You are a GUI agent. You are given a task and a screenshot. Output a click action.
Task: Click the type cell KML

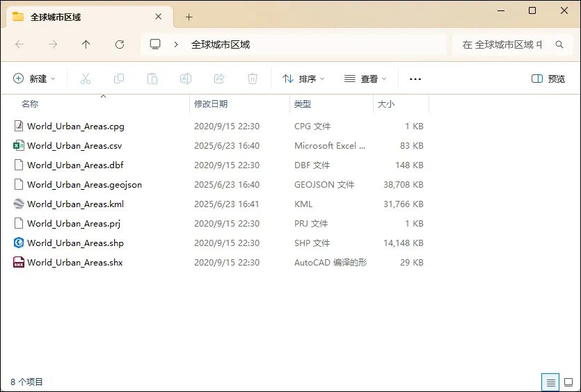pyautogui.click(x=303, y=204)
